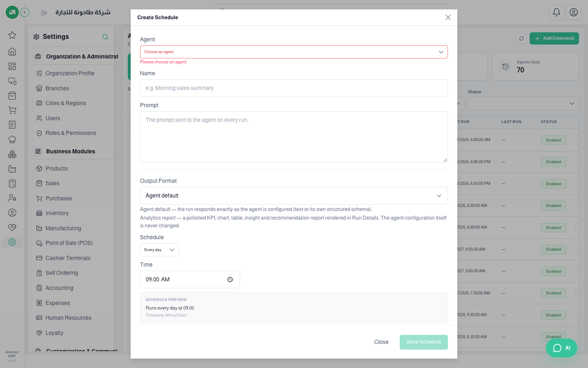Go to the home icon in left rail
Screen dimensions: 588x368
click(12, 52)
